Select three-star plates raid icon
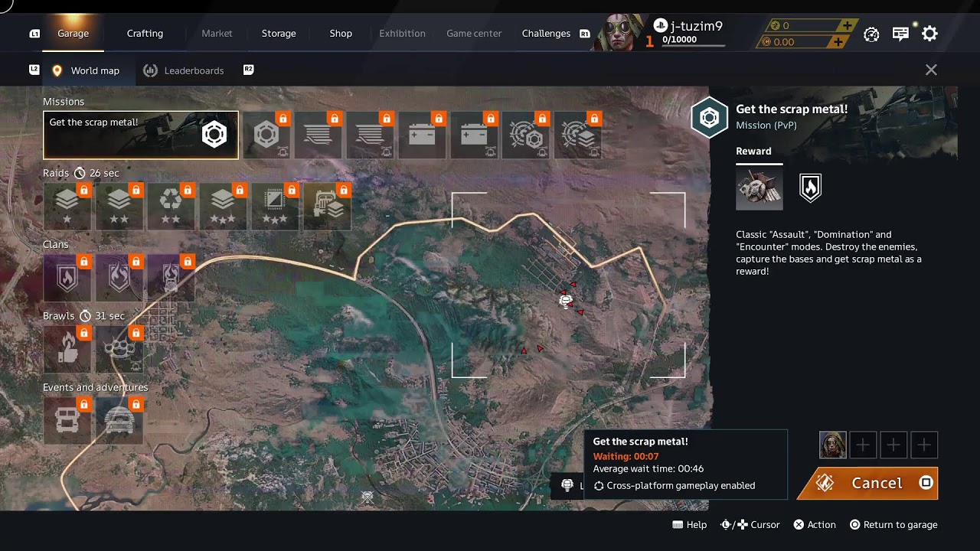This screenshot has width=980, height=551. pyautogui.click(x=224, y=207)
